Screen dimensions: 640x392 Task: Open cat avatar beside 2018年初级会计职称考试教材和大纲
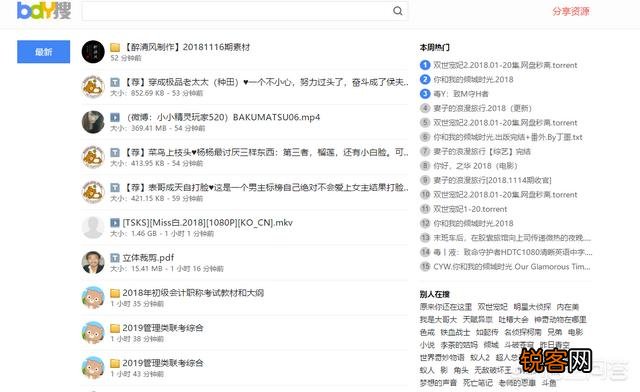point(93,297)
